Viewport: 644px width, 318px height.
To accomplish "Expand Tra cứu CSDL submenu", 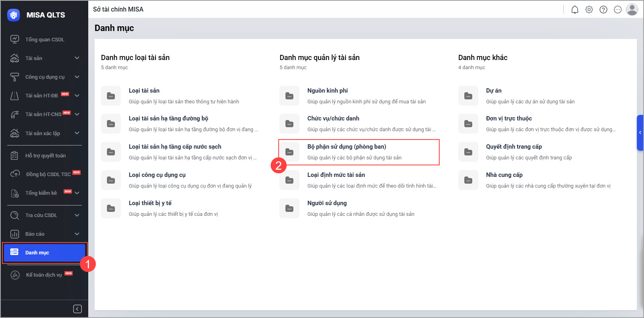I will click(x=77, y=215).
